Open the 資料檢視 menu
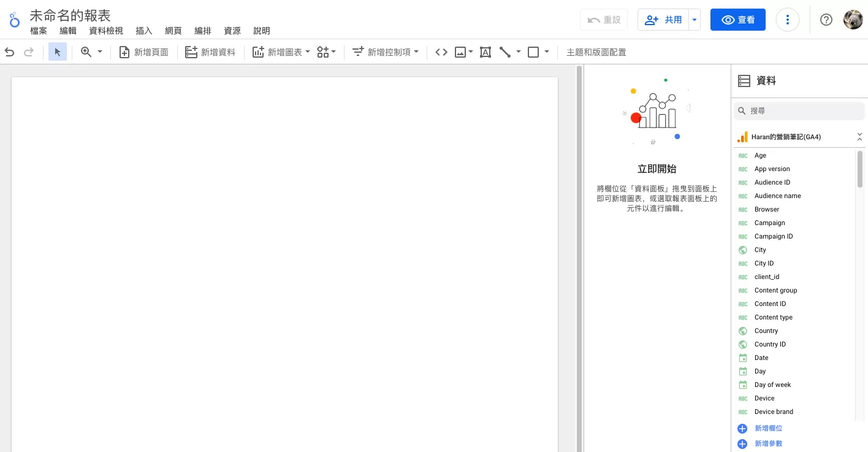Viewport: 868px width, 452px height. (106, 31)
